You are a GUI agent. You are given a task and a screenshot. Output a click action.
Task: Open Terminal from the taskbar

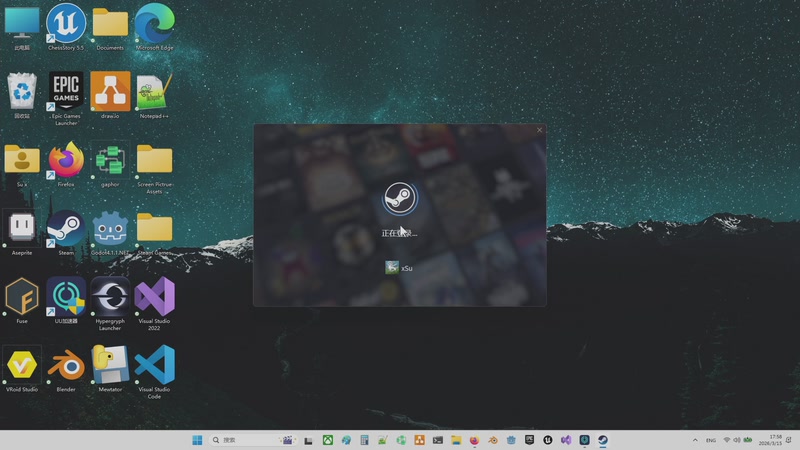(438, 440)
